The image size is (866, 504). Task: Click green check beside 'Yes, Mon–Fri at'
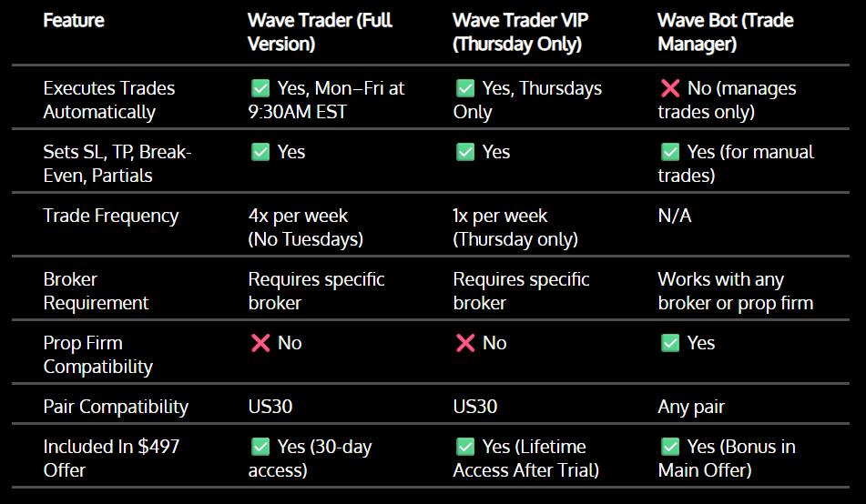coord(260,88)
